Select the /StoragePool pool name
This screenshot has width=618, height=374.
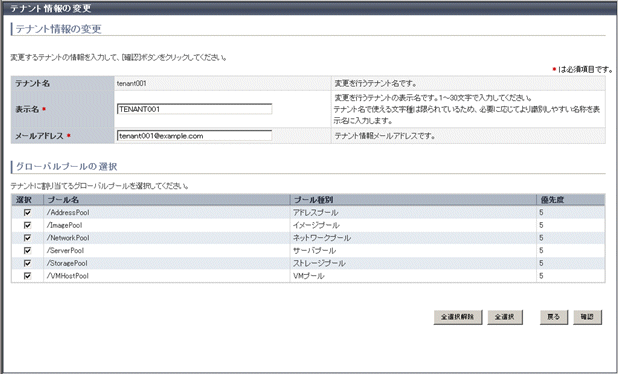67,263
